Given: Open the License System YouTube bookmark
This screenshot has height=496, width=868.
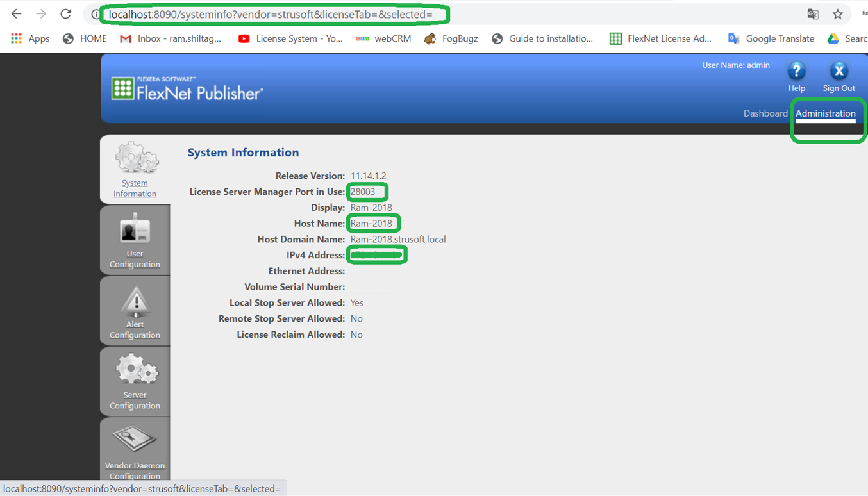Looking at the screenshot, I should tap(290, 38).
